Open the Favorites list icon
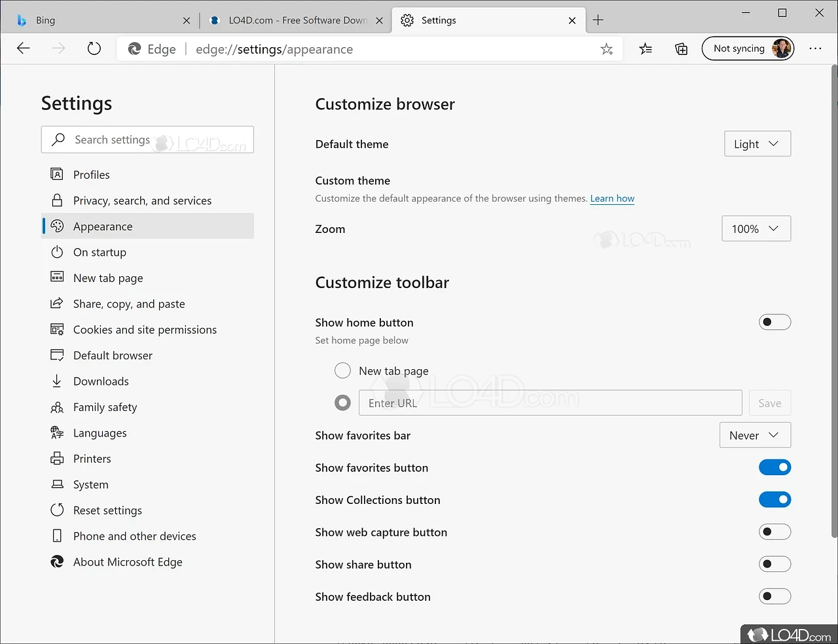838x644 pixels. coord(646,48)
